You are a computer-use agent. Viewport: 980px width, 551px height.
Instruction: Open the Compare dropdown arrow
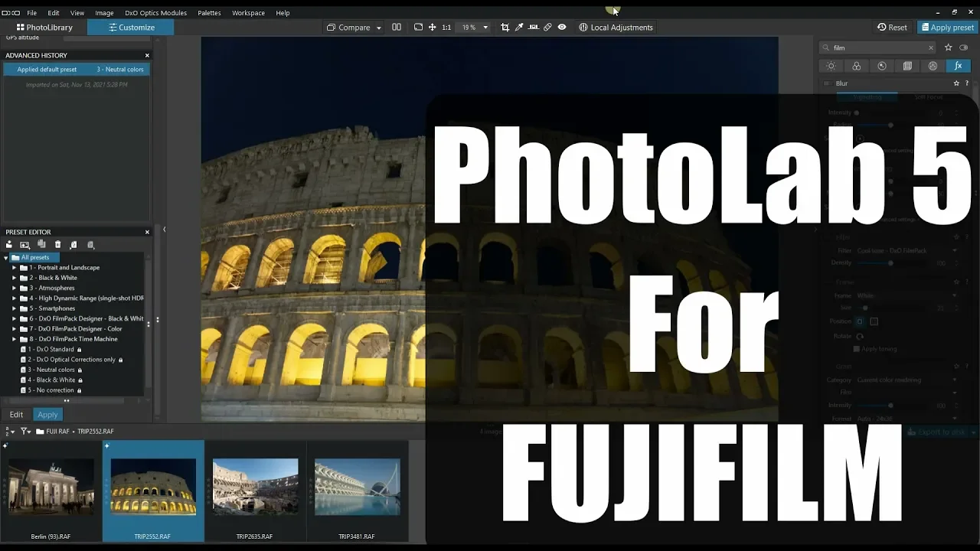pyautogui.click(x=378, y=28)
